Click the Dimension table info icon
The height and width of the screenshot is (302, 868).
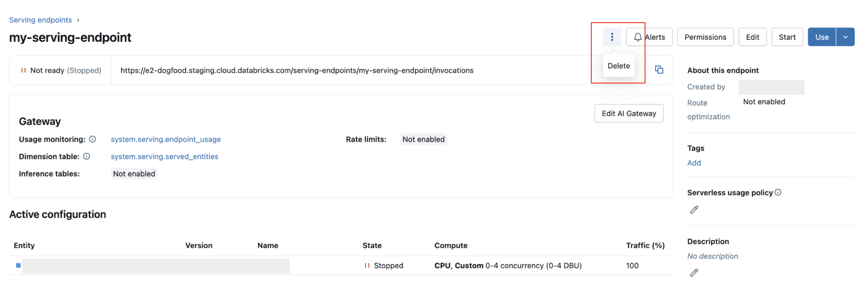click(x=87, y=156)
